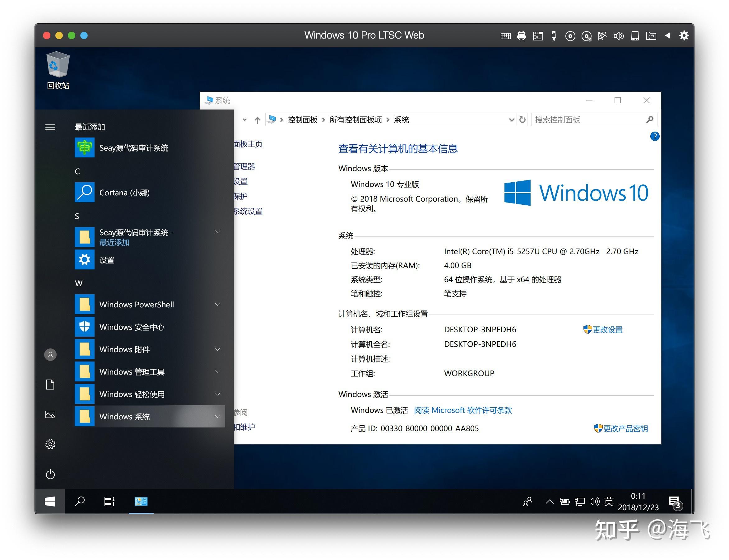Open Pictures icon in Start menu sidebar
Image resolution: width=729 pixels, height=560 pixels.
click(50, 414)
